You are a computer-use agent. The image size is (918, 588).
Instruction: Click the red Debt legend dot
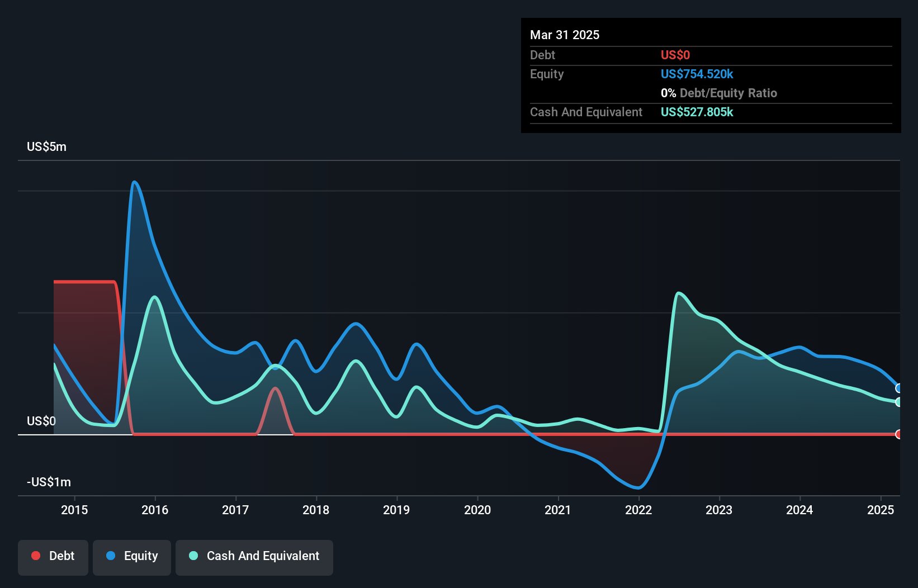[36, 556]
